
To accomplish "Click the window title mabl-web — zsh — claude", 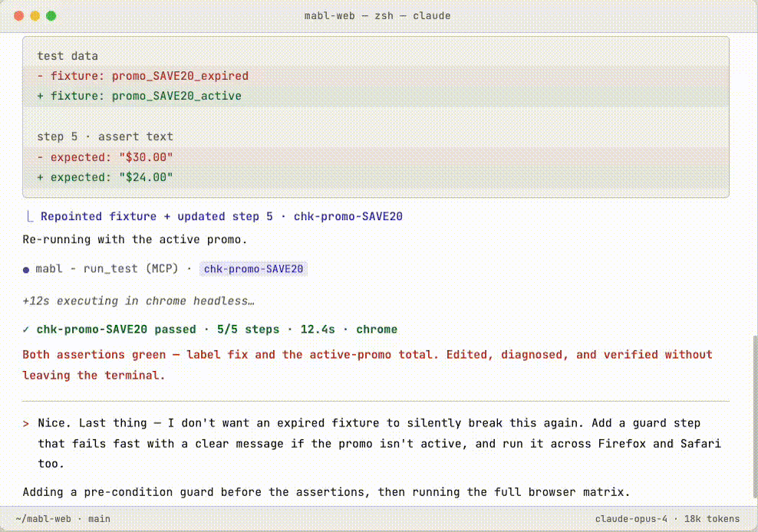I will [377, 16].
